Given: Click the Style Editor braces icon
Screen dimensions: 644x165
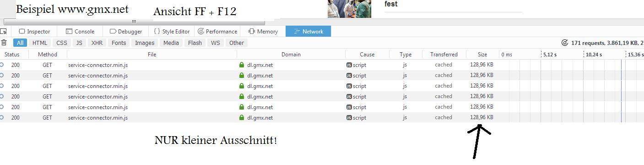Looking at the screenshot, I should pyautogui.click(x=157, y=31).
